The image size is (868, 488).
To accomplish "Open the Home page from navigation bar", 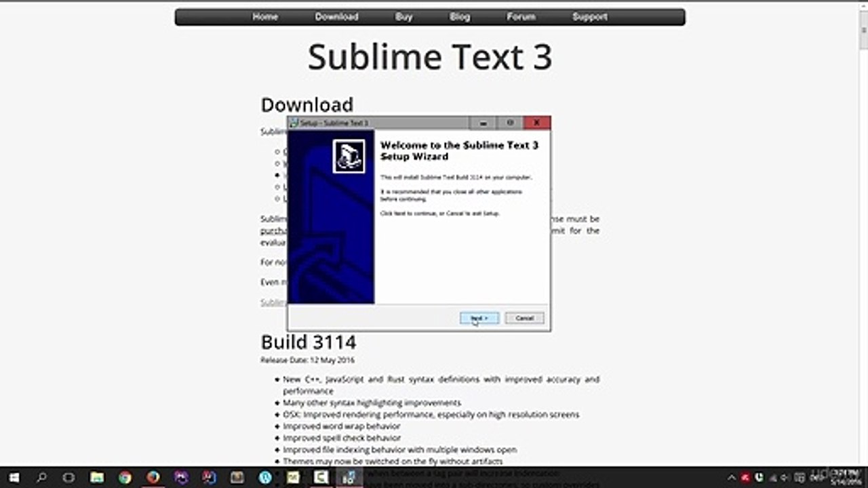I will [x=265, y=17].
